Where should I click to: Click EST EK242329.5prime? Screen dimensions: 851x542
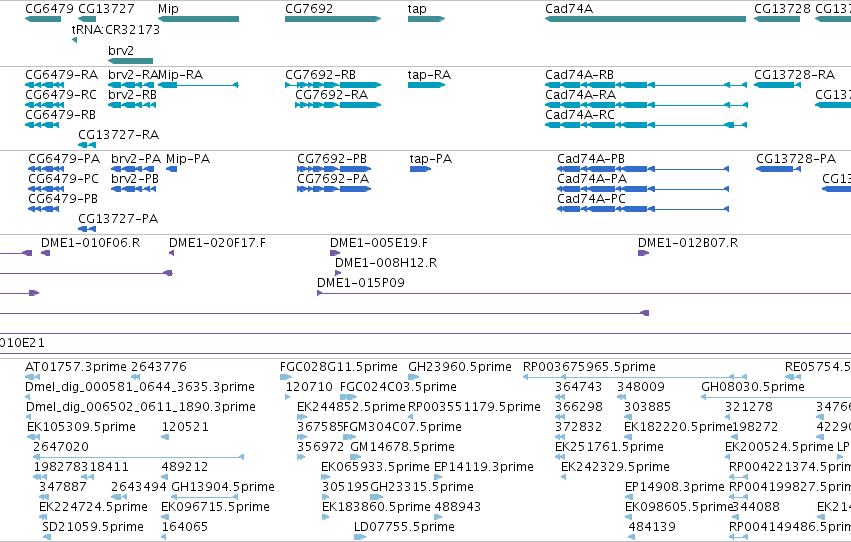click(x=563, y=477)
